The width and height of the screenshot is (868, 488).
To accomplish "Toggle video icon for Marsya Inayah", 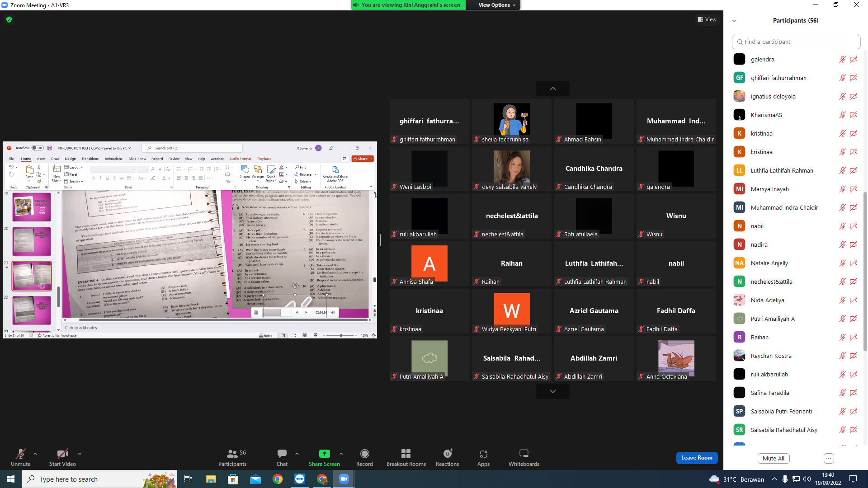I will (x=854, y=189).
